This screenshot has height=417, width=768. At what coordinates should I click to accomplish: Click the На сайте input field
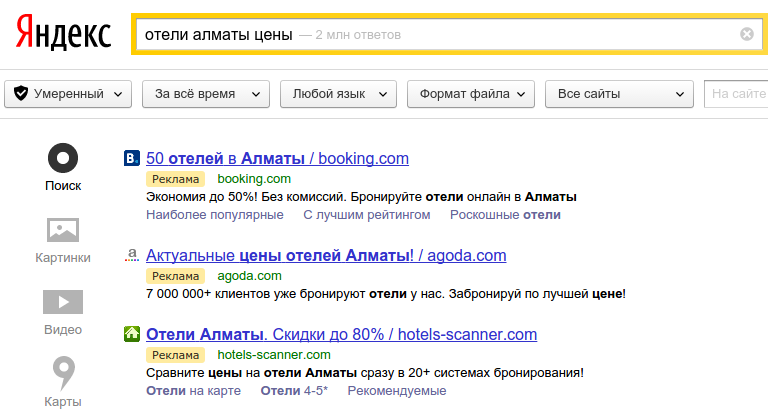[736, 94]
